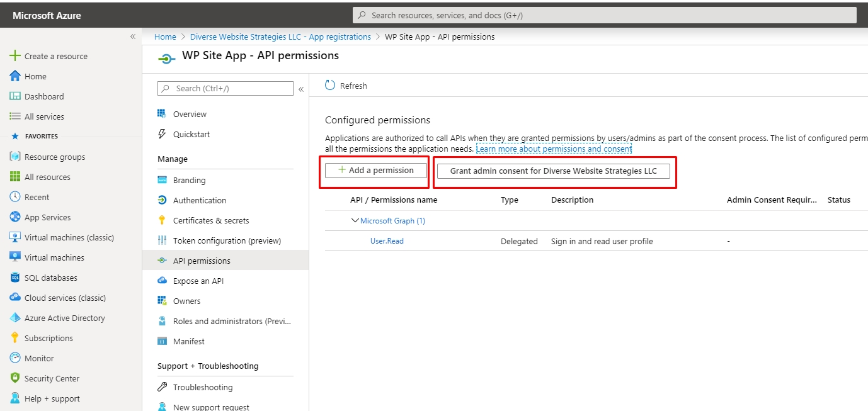The height and width of the screenshot is (411, 868).
Task: Click the Add a permission button
Action: click(376, 171)
